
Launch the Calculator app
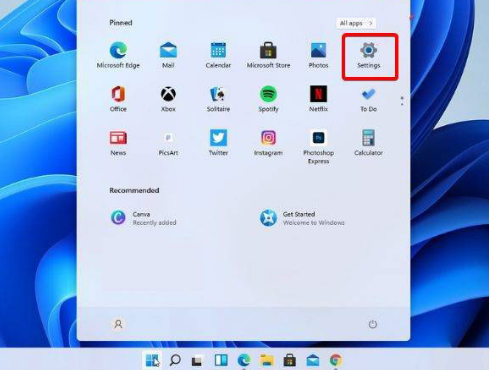click(368, 143)
